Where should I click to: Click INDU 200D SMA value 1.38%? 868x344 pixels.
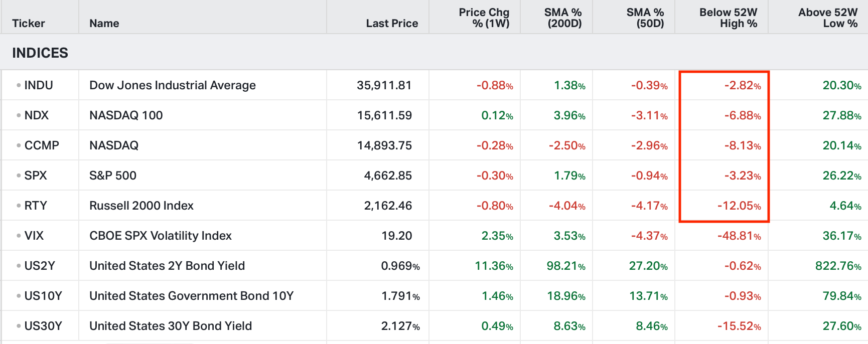coord(569,85)
